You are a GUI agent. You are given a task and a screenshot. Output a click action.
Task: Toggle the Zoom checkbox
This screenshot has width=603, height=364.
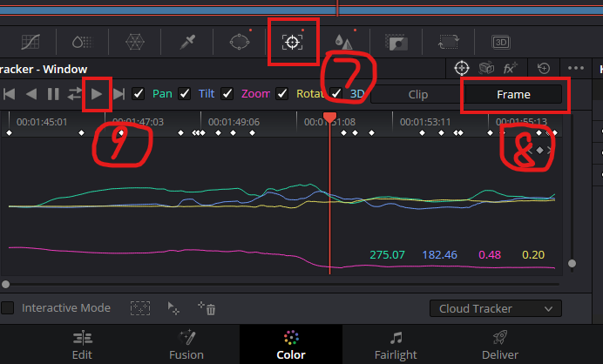click(x=227, y=94)
